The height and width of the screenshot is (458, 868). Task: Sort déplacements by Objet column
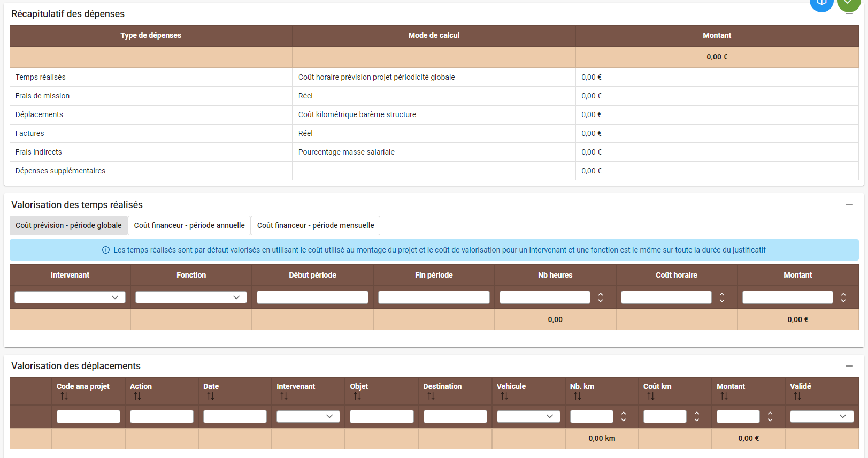pos(357,396)
